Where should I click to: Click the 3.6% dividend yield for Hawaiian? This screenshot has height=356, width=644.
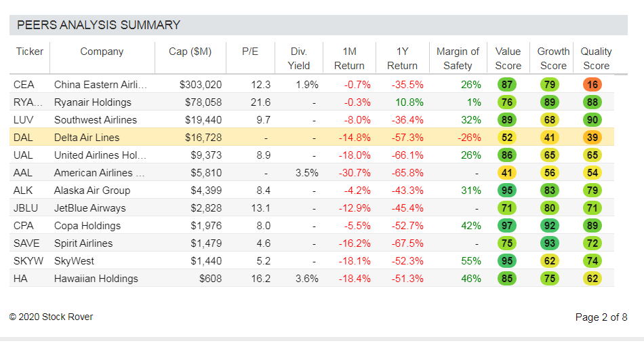point(307,279)
